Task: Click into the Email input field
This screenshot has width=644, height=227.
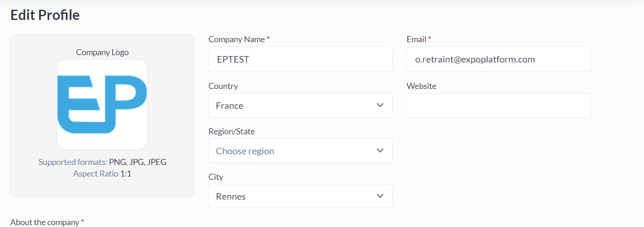Action: tap(498, 59)
